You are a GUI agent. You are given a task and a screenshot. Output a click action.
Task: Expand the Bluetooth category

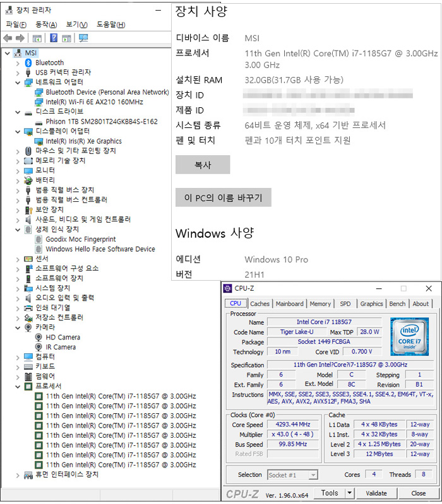tap(18, 63)
